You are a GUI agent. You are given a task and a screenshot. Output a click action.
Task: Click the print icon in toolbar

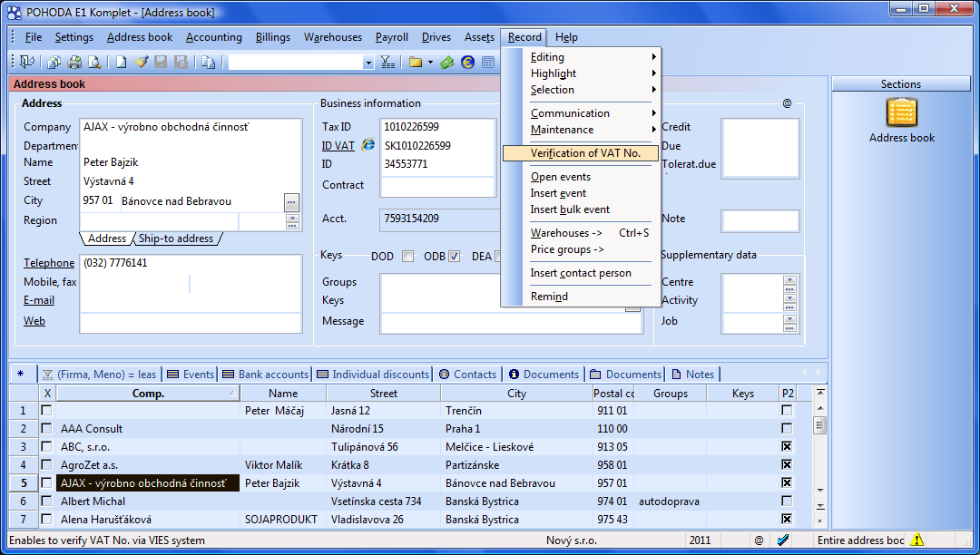(74, 62)
